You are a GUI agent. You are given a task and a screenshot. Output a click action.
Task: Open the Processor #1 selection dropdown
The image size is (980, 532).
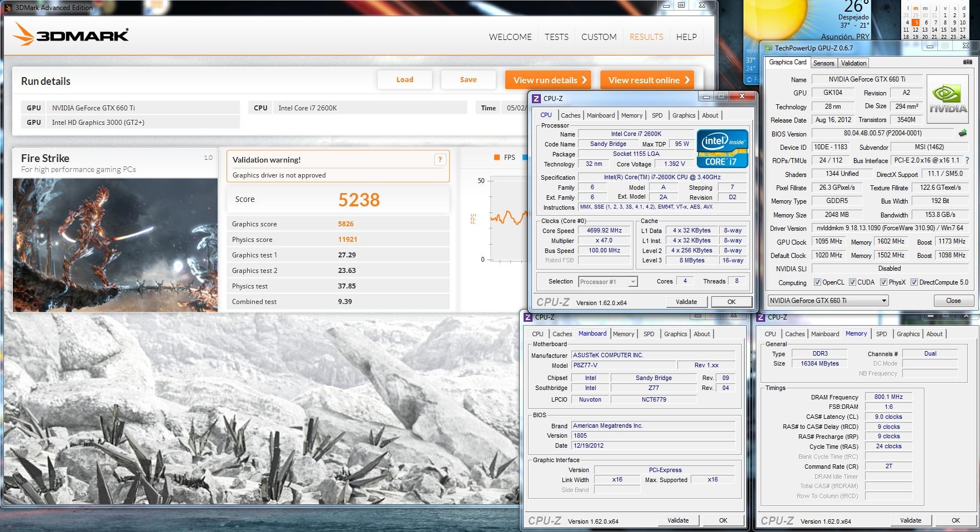point(608,282)
